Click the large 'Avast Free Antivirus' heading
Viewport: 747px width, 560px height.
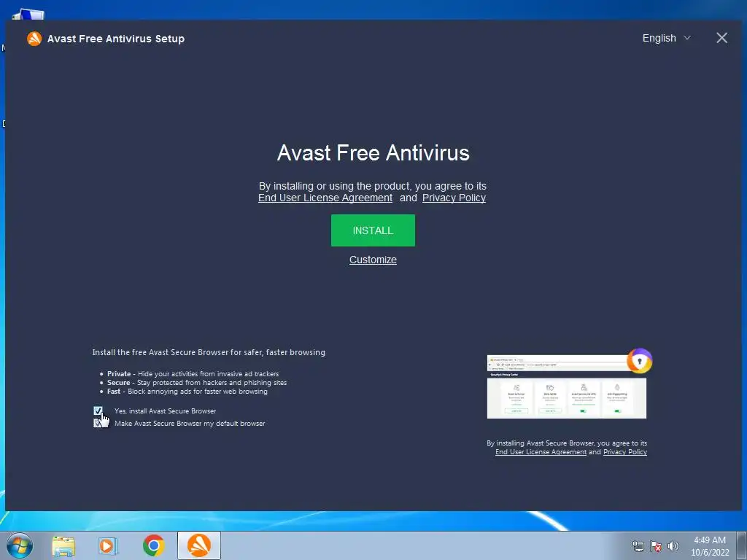click(373, 153)
